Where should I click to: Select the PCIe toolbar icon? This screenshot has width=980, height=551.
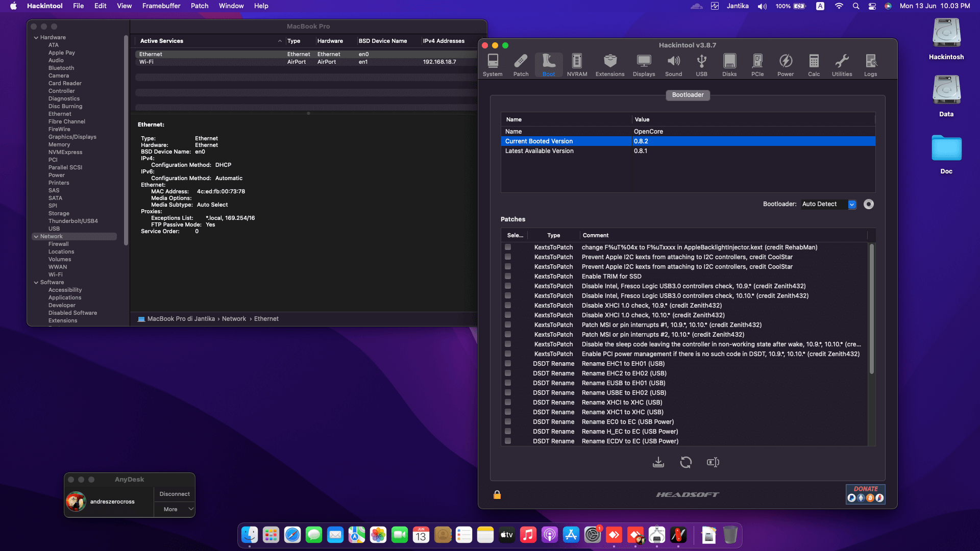point(757,65)
